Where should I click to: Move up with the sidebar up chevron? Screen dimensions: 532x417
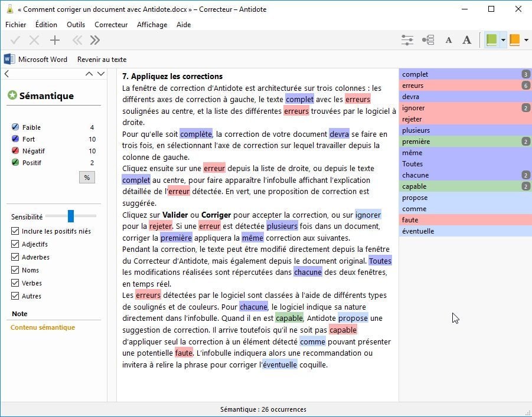coord(89,74)
